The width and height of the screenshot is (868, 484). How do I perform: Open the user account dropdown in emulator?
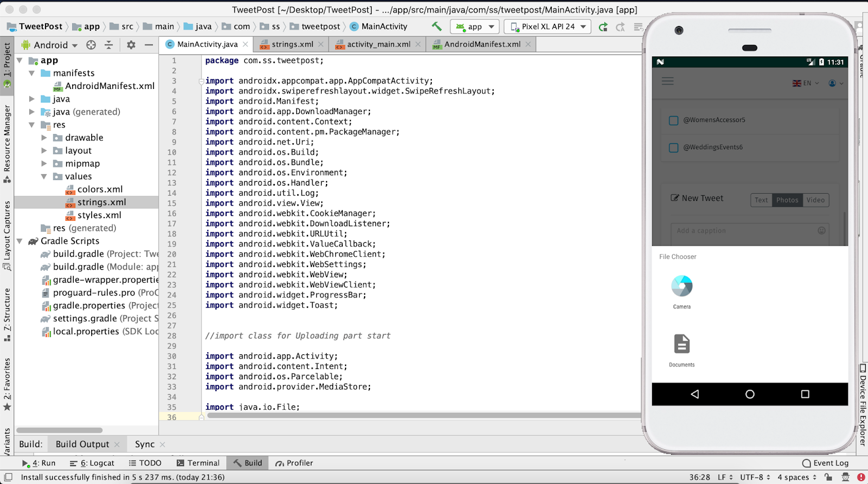tap(836, 83)
